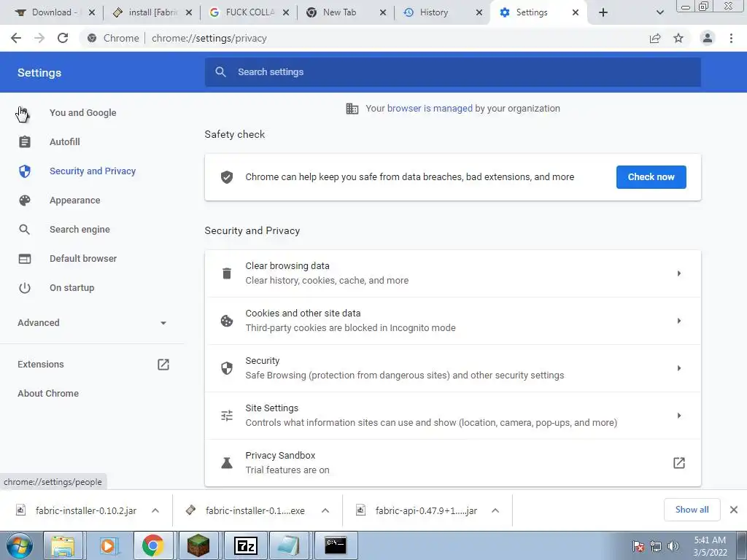Open Chrome's three-dot menu

(731, 38)
